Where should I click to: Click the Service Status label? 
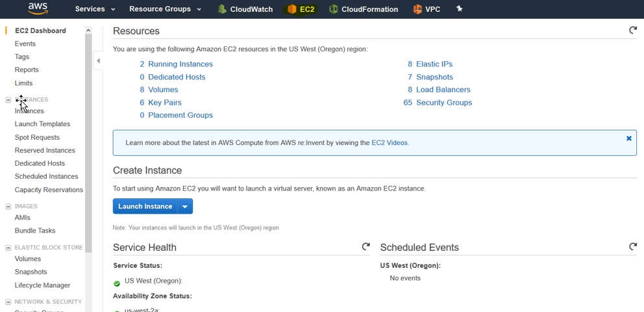tap(138, 266)
